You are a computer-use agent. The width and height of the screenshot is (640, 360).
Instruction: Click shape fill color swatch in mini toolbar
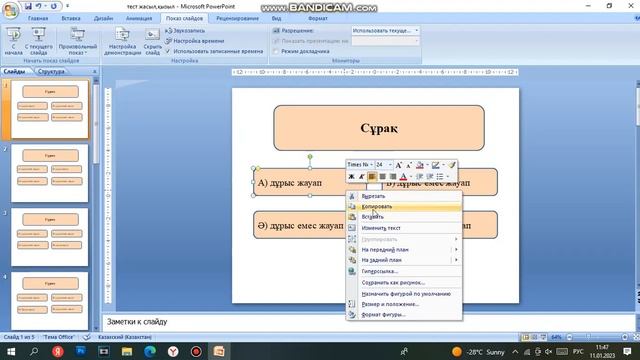pos(420,165)
